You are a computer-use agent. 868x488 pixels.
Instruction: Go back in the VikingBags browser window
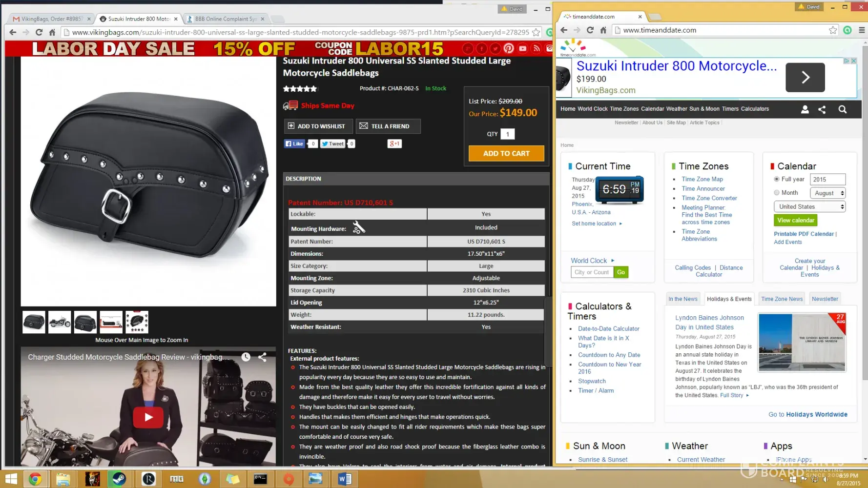coord(13,32)
